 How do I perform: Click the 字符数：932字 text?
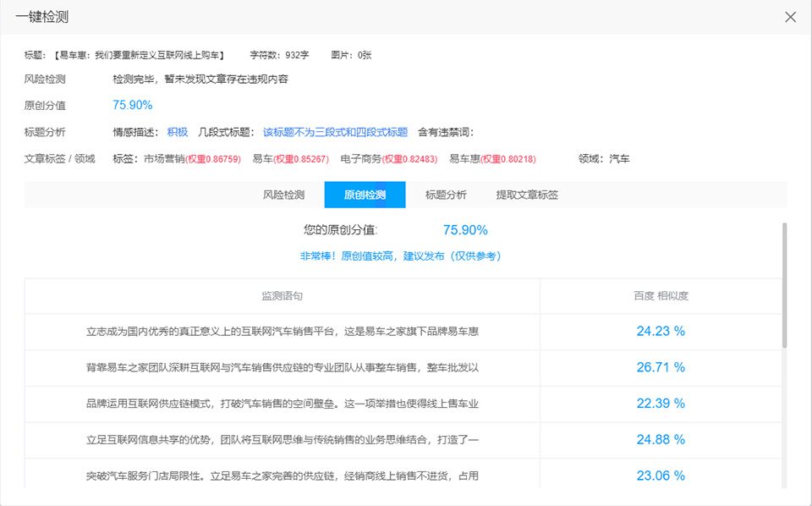[279, 55]
